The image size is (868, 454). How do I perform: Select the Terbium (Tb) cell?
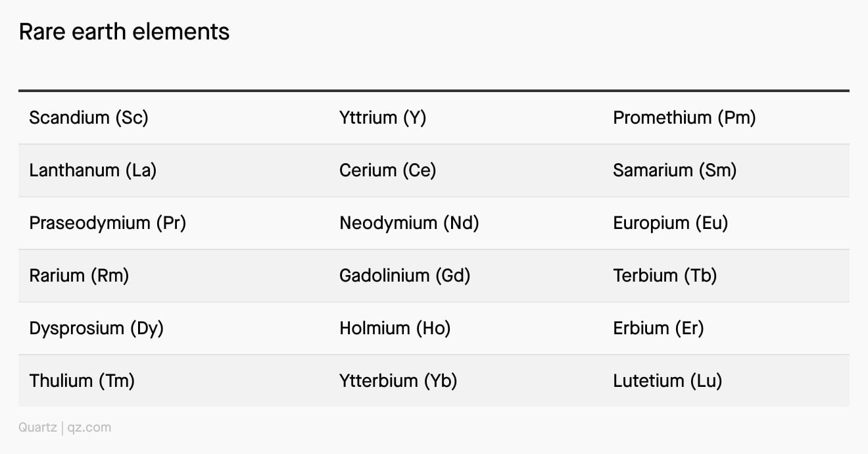[x=665, y=276]
